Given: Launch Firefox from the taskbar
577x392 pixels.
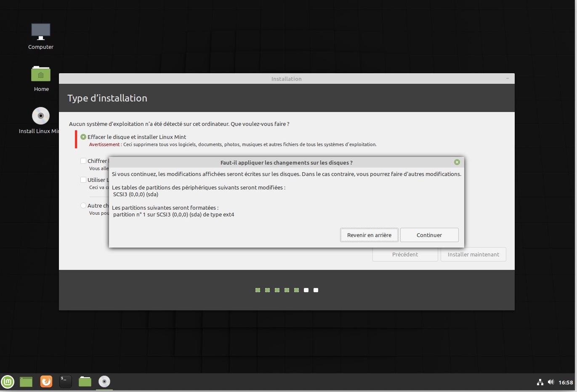Looking at the screenshot, I should [46, 381].
